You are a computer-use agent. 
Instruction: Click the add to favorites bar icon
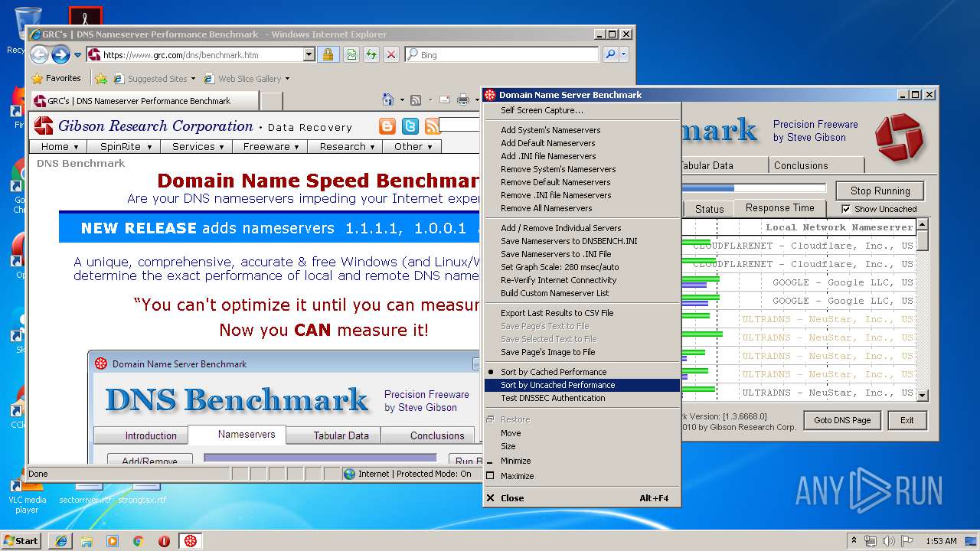point(100,78)
